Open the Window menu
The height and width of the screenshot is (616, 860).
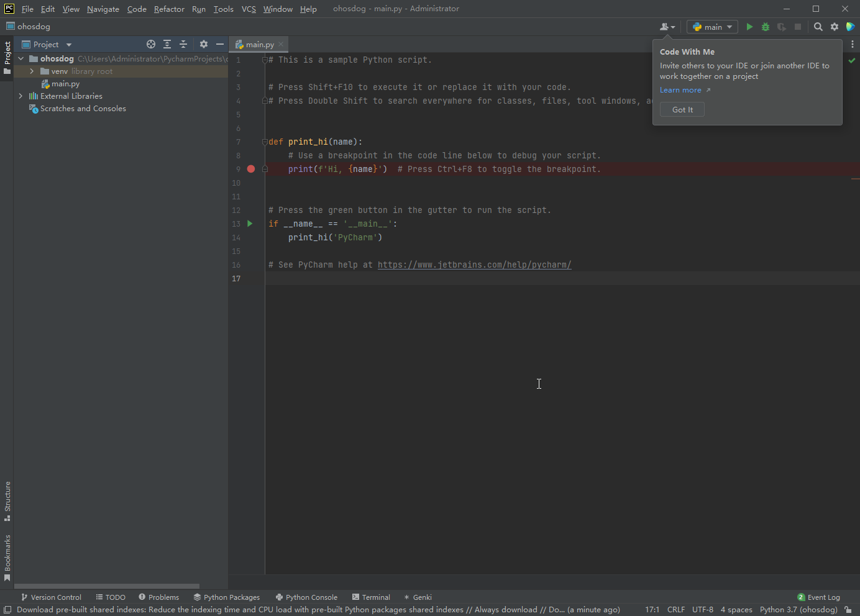tap(278, 9)
